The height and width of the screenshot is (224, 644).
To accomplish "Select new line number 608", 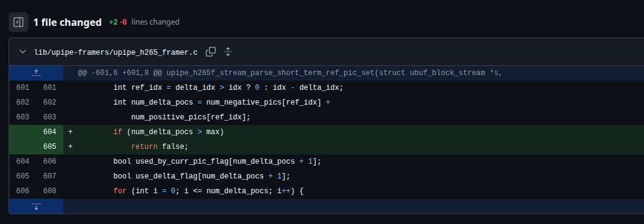I will (49, 191).
